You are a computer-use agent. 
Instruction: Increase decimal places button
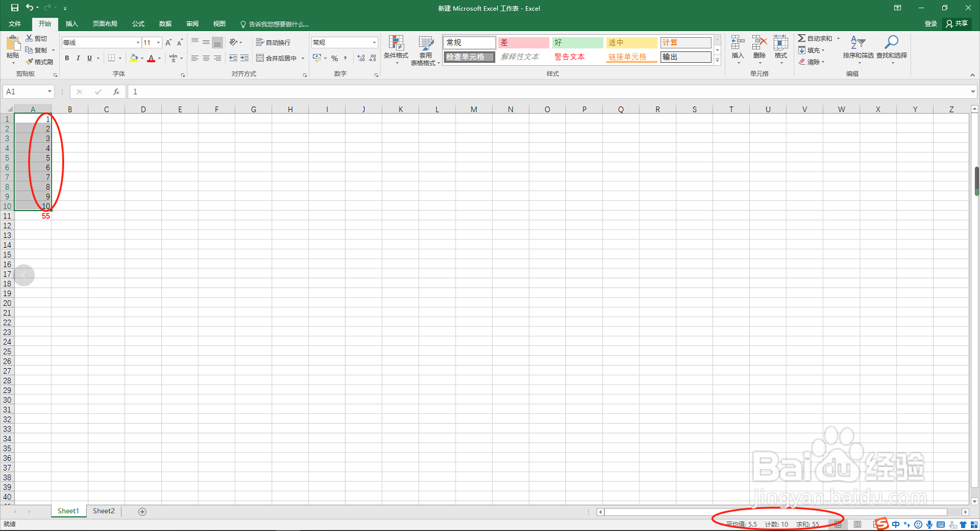[x=361, y=58]
